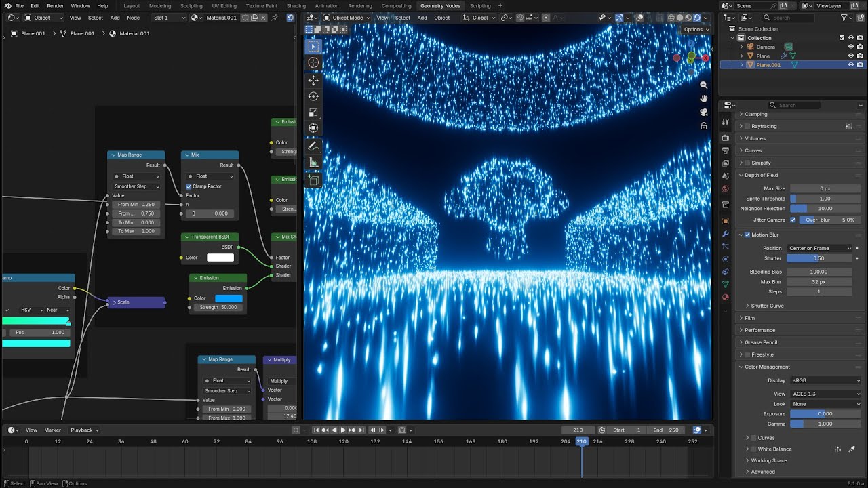The height and width of the screenshot is (488, 868).
Task: Select the Annotate tool
Action: click(x=313, y=146)
